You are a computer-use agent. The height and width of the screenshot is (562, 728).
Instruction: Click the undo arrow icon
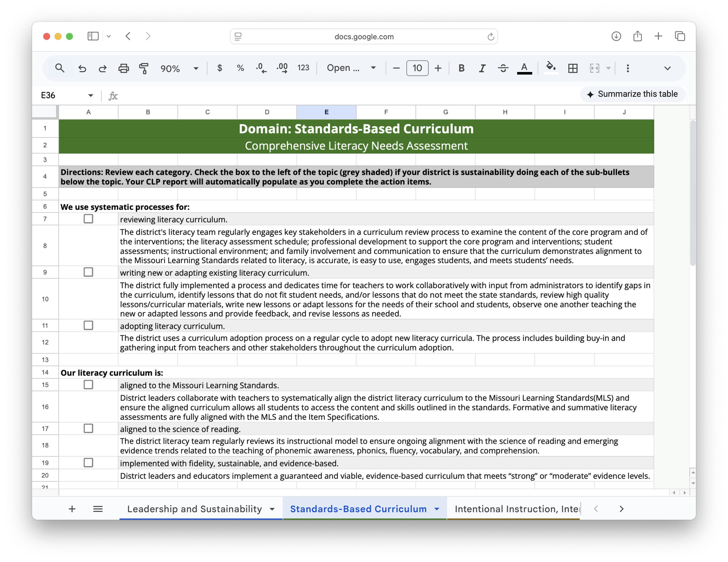pos(82,68)
